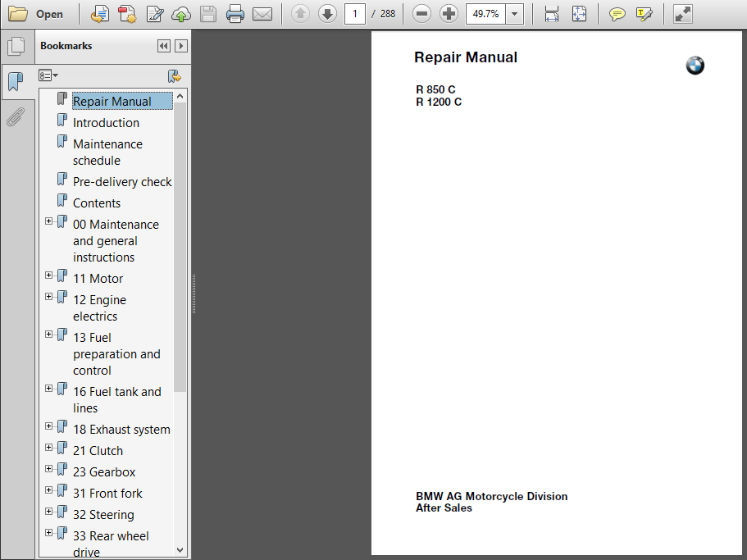Expand the 33 Rear wheel drive node
This screenshot has height=560, width=747.
(x=48, y=533)
